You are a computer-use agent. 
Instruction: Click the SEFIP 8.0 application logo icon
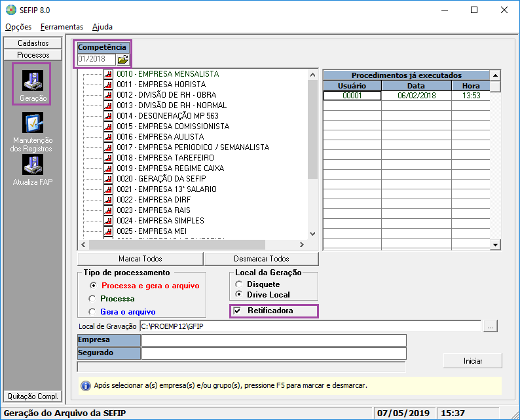tap(11, 10)
